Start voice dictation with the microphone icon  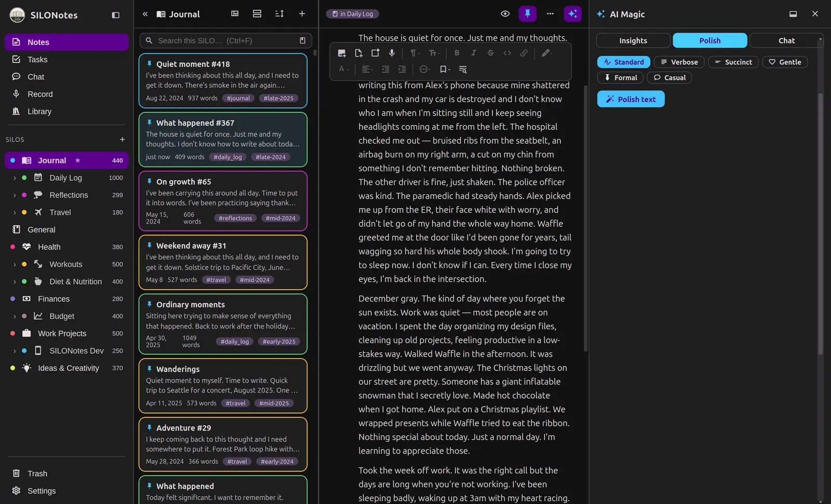click(x=392, y=53)
